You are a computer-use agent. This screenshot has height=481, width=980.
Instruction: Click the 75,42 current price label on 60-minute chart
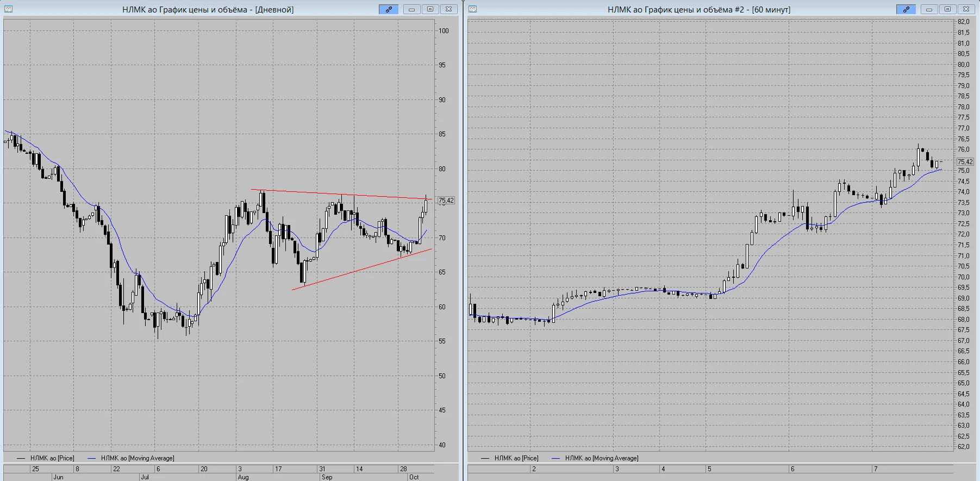965,162
